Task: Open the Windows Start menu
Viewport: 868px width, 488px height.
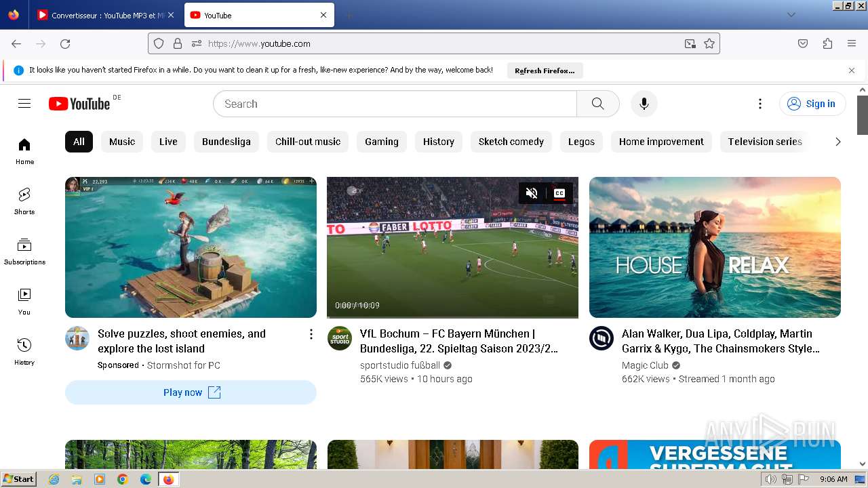Action: pos(19,479)
